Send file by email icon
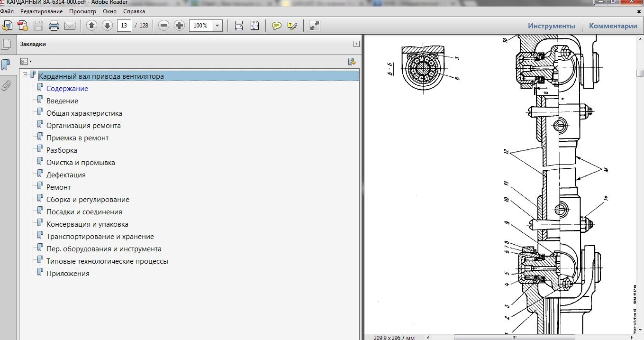The image size is (644, 340). click(70, 26)
